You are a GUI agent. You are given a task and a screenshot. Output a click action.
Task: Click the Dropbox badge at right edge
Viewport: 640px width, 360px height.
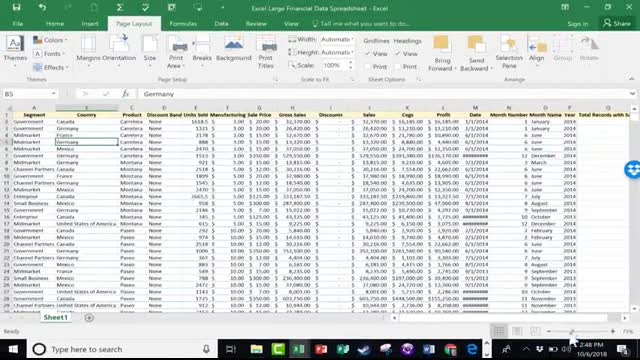[x=632, y=169]
